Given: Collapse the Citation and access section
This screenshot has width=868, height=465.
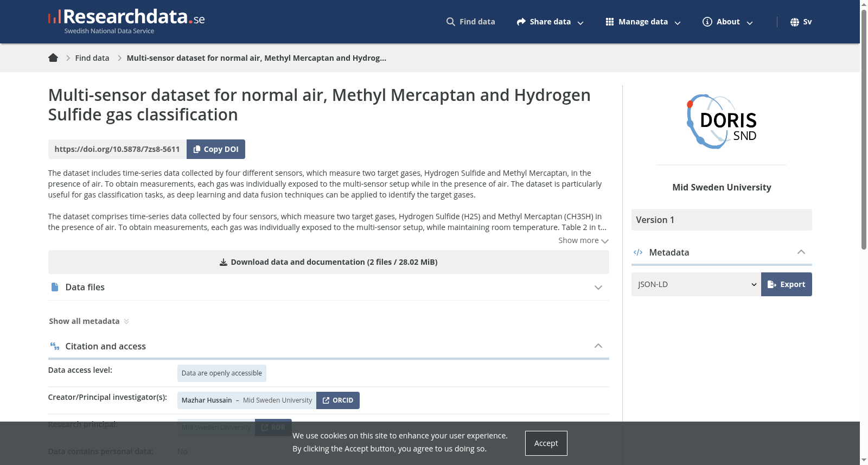Looking at the screenshot, I should (x=598, y=346).
